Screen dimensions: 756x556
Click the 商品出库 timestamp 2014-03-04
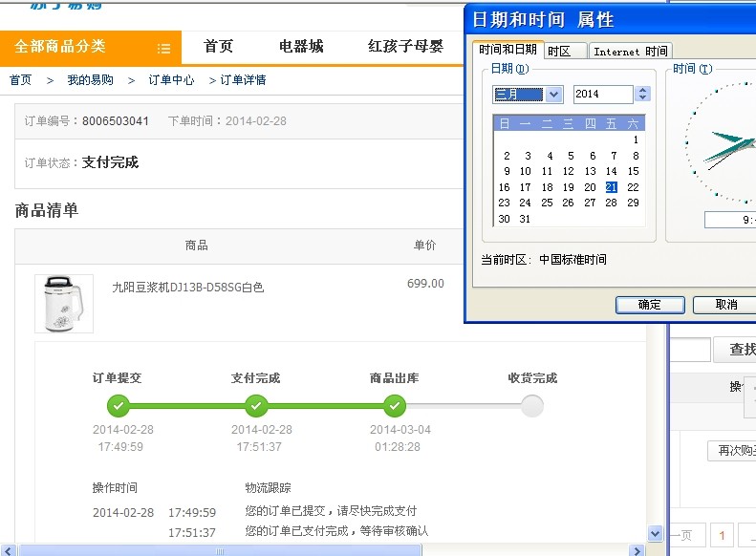coord(400,429)
